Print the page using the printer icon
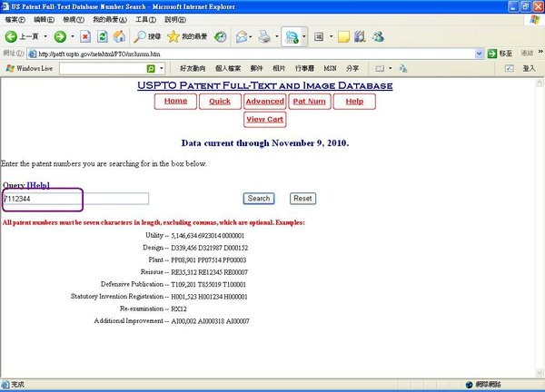Screen dimensions: 545x392 [264, 36]
